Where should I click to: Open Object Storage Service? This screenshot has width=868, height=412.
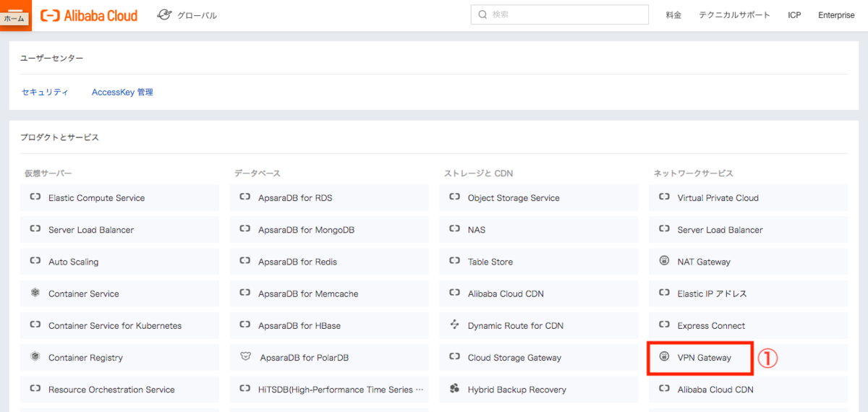(539, 198)
